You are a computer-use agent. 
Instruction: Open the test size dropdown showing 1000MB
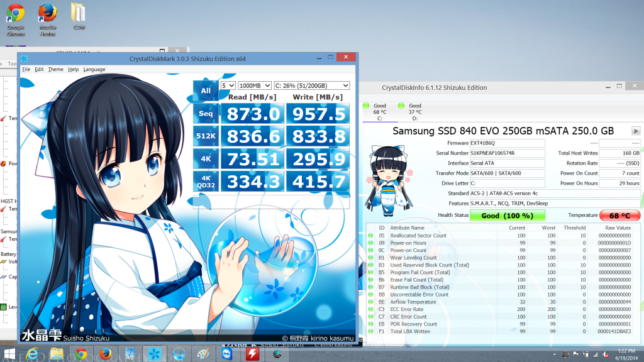[255, 85]
